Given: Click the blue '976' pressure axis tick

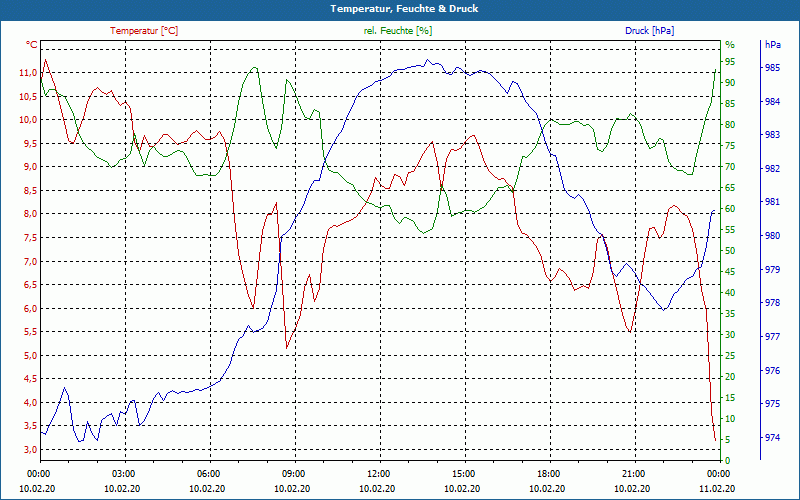Looking at the screenshot, I should click(x=773, y=370).
